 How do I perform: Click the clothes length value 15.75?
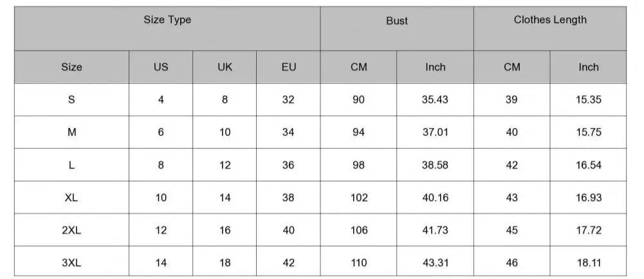tap(589, 132)
